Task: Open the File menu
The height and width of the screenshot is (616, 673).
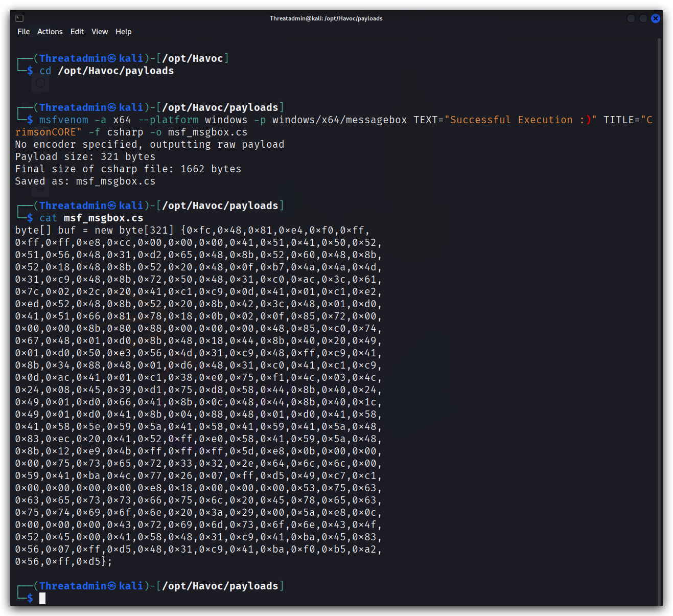Action: pos(24,32)
